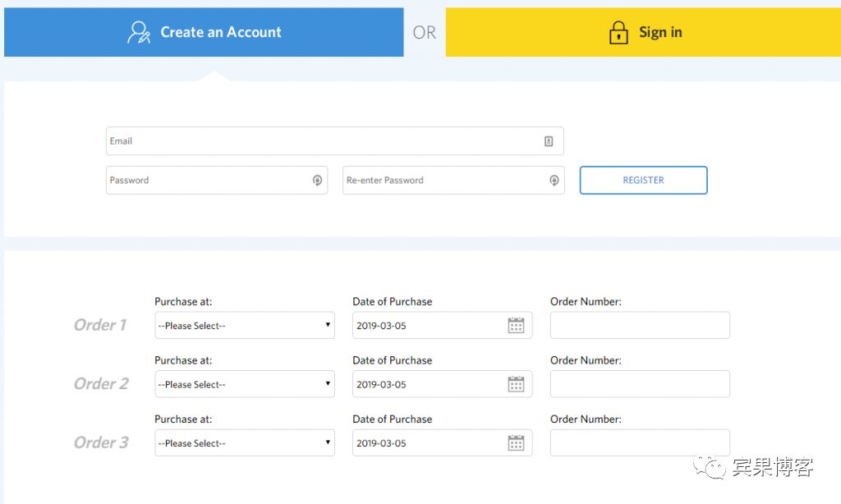Viewport: 841px width, 504px height.
Task: Click the Order 2 Date of Purchase field
Action: (427, 384)
